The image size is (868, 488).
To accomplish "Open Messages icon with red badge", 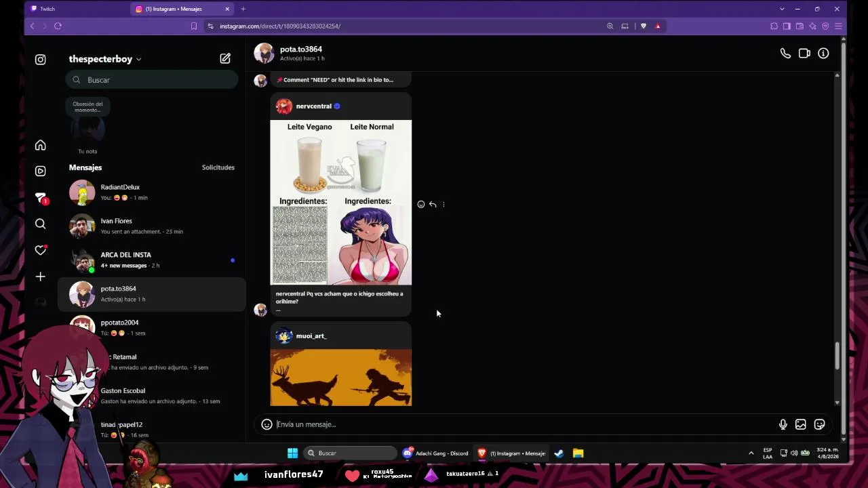I will pyautogui.click(x=41, y=198).
